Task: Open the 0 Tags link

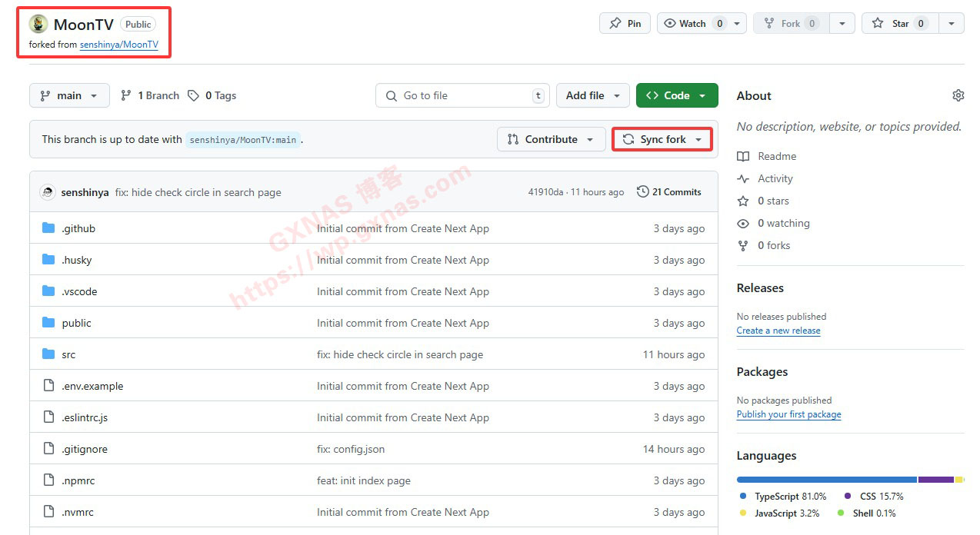Action: tap(212, 95)
